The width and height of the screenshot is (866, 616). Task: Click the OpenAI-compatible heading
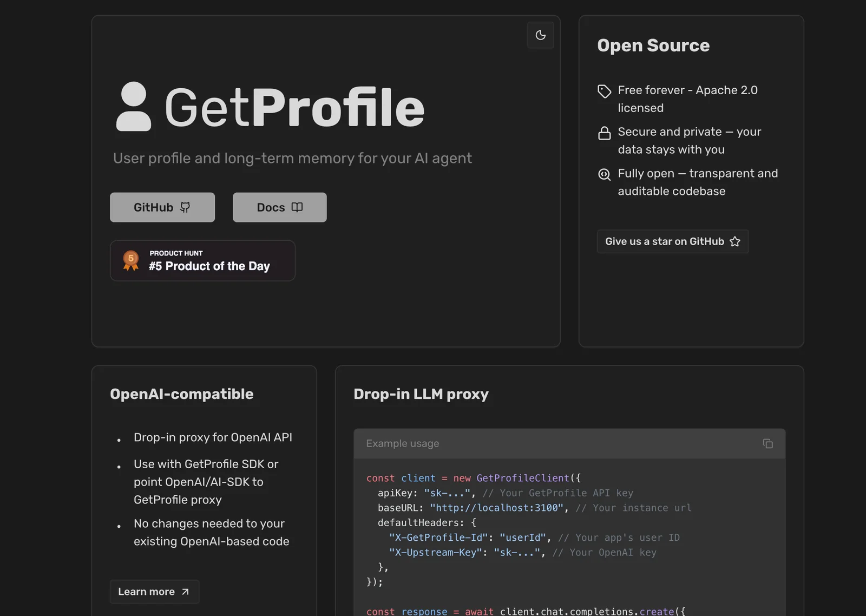point(181,394)
